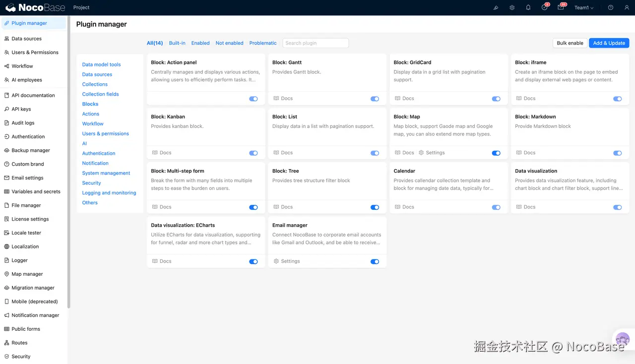Toggle the Calendar plugin switch
Screen dimensions: 635x364
(x=496, y=207)
